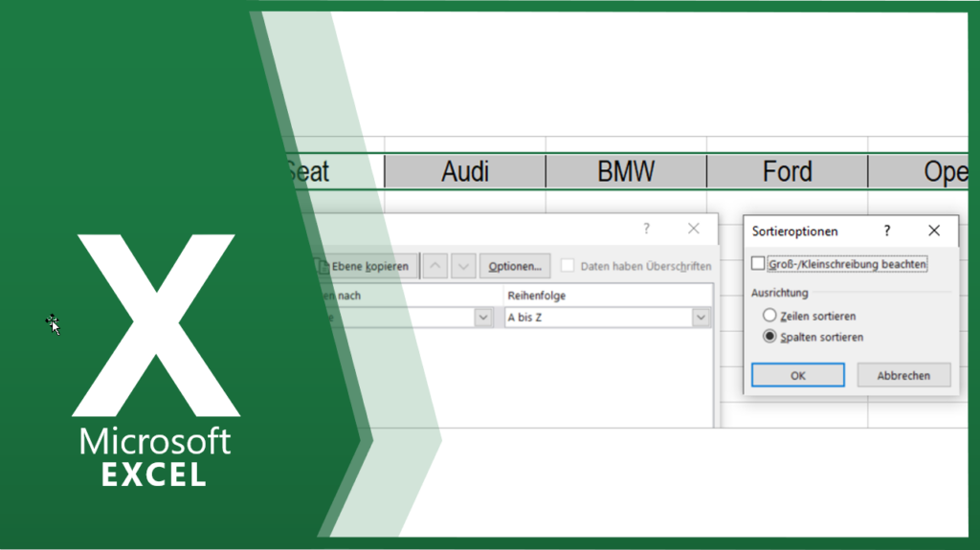Select the Audi header cell
Image resolution: width=980 pixels, height=550 pixels.
tap(465, 171)
